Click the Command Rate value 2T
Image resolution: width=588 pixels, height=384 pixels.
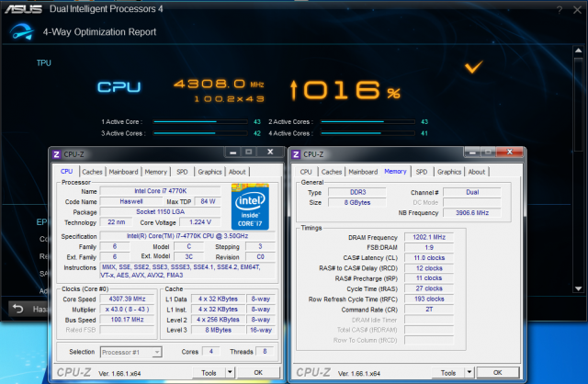pos(429,310)
